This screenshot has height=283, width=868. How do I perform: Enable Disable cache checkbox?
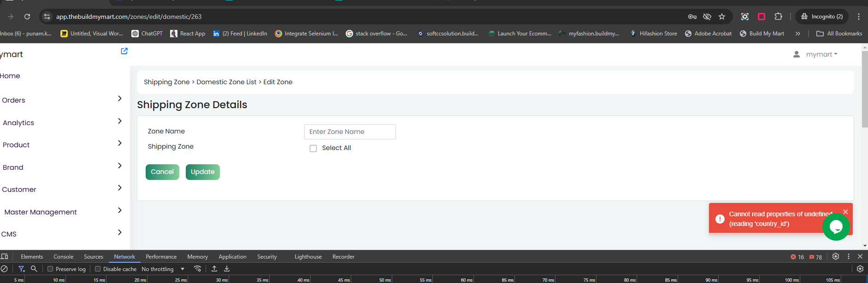tap(98, 269)
